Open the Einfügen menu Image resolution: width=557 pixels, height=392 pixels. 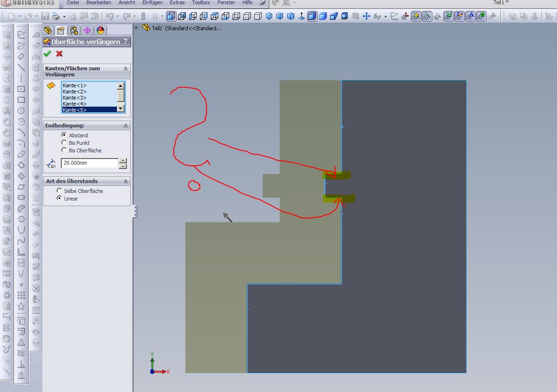[x=152, y=3]
